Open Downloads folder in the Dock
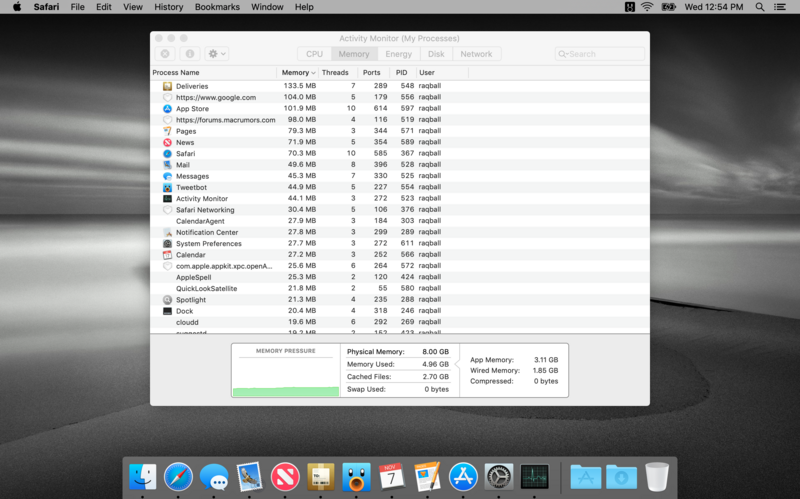Viewport: 800px width, 499px height. 621,477
